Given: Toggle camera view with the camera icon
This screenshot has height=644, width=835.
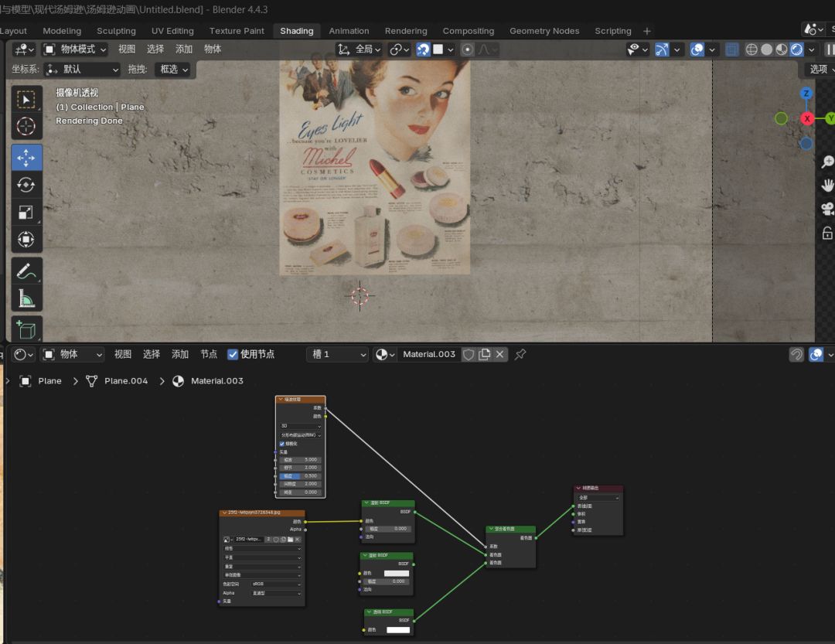Looking at the screenshot, I should pyautogui.click(x=827, y=209).
